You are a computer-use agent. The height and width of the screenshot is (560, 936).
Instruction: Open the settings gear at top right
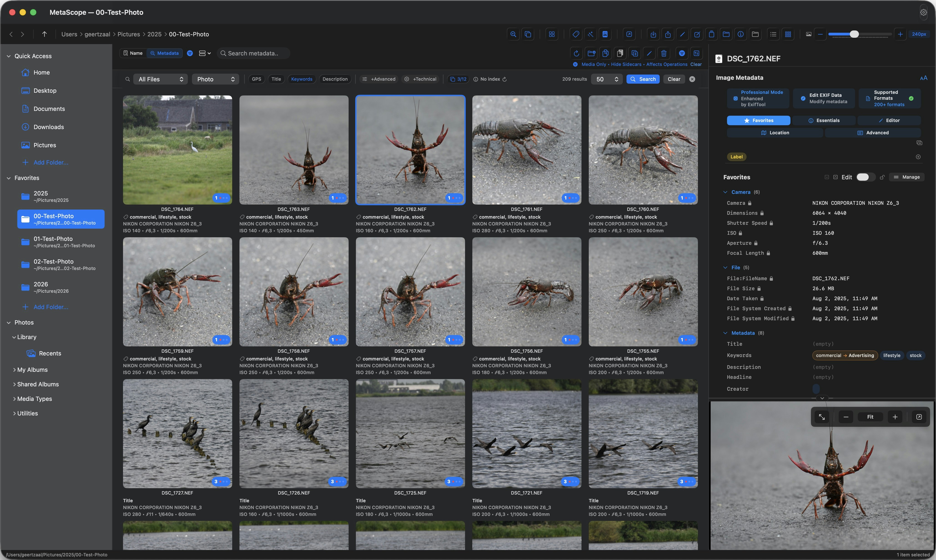pyautogui.click(x=923, y=12)
